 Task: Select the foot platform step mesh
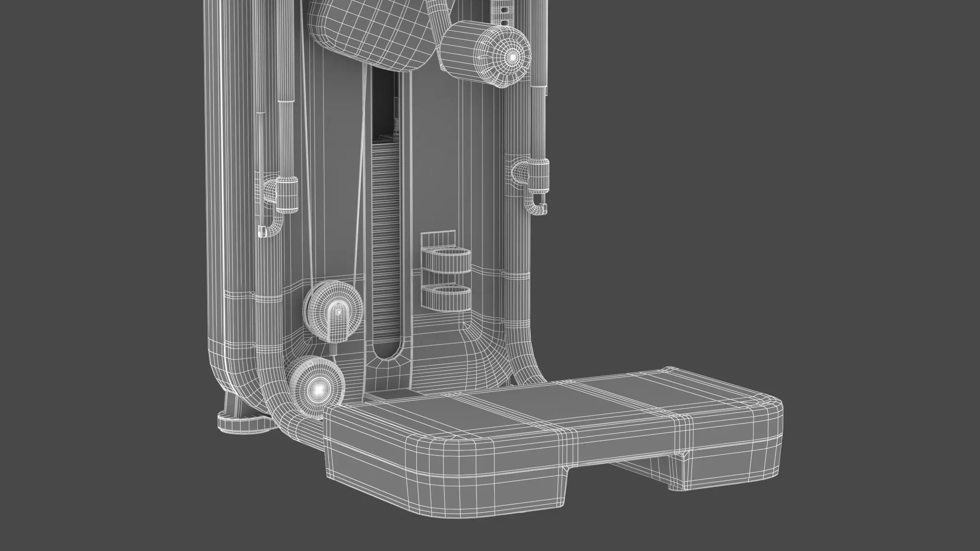(553, 442)
